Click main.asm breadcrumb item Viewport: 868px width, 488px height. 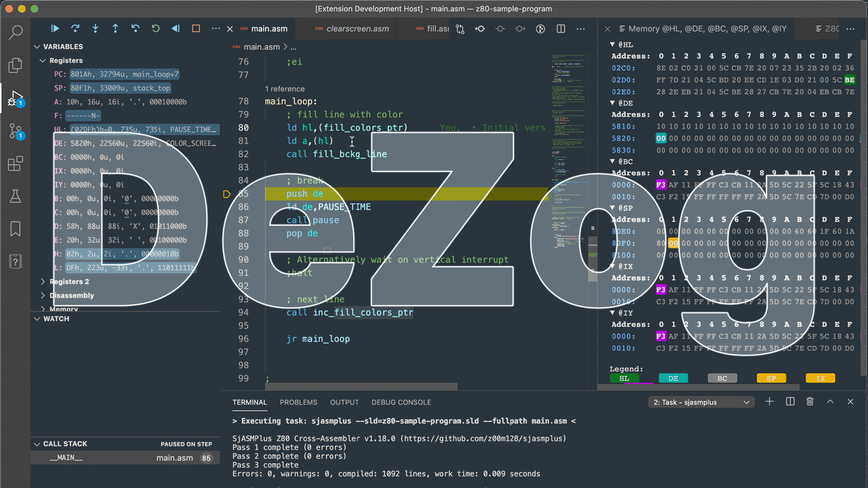[261, 47]
